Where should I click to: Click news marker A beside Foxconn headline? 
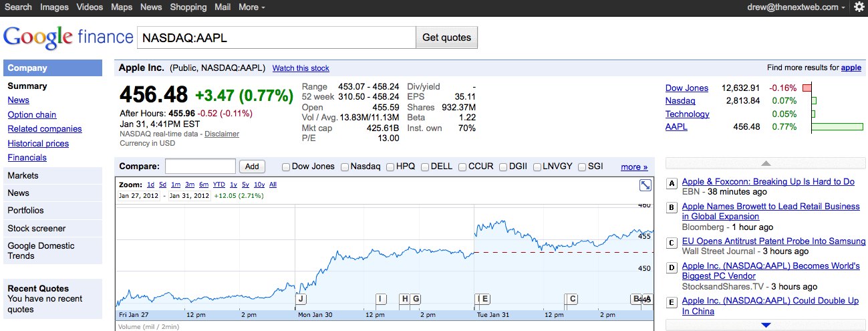[x=672, y=183]
